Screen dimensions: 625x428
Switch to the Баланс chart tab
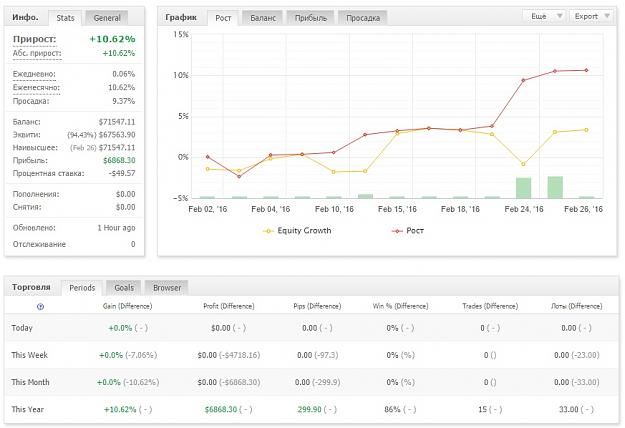[263, 18]
